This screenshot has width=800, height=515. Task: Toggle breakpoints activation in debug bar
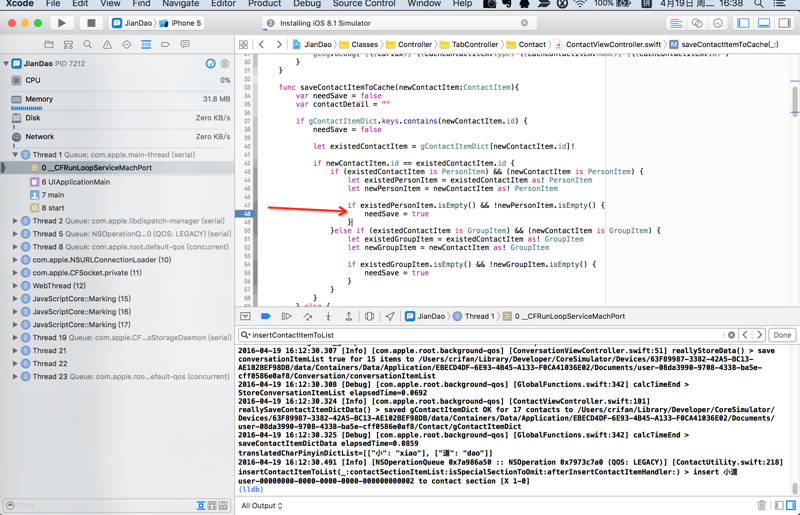tap(266, 316)
